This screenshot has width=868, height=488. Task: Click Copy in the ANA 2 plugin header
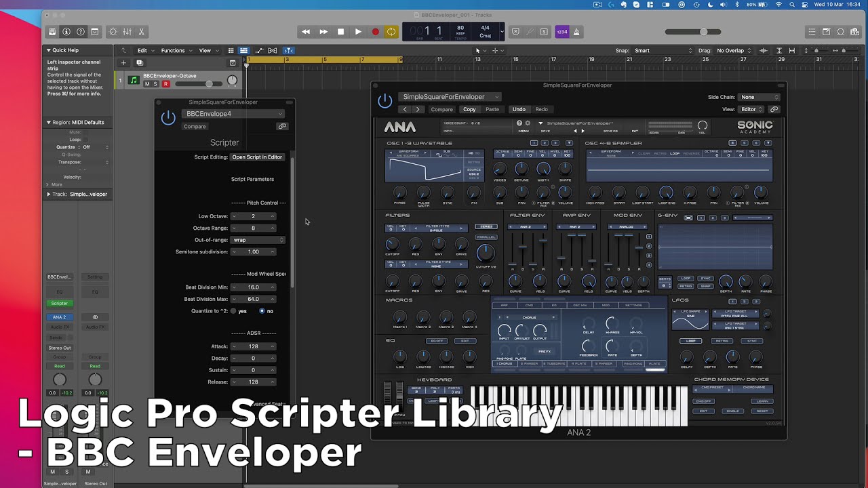[469, 109]
